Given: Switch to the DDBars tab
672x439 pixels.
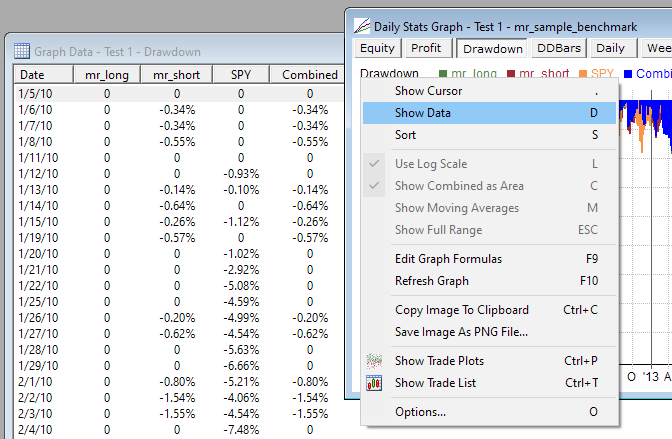Looking at the screenshot, I should [x=558, y=48].
